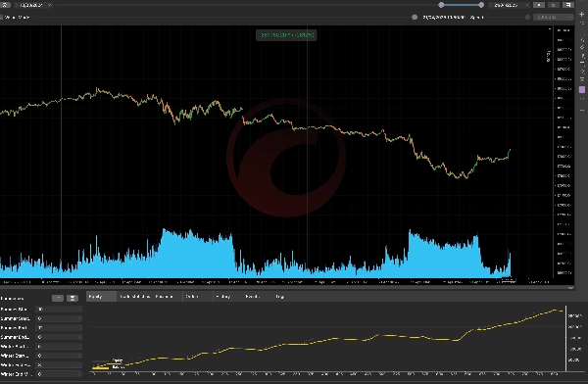Viewport: 588px width, 384px height.
Task: Enable the Visual Mode checkbox
Action: coord(2,18)
